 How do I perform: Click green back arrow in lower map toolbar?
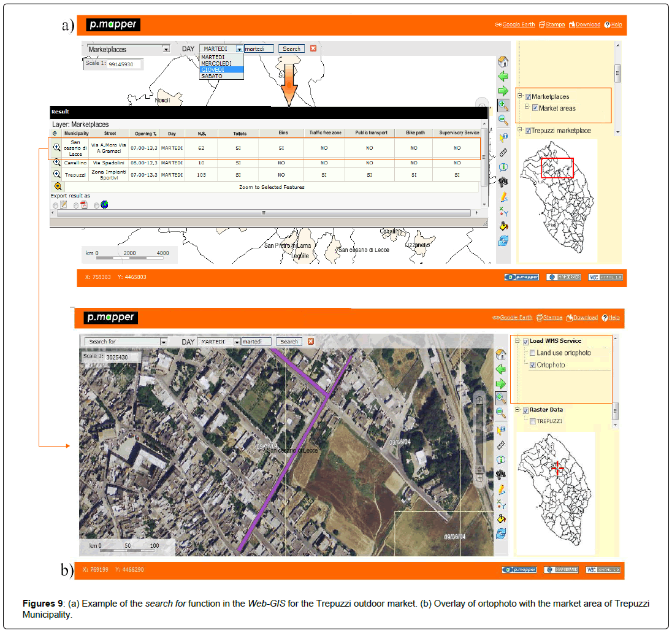(501, 369)
